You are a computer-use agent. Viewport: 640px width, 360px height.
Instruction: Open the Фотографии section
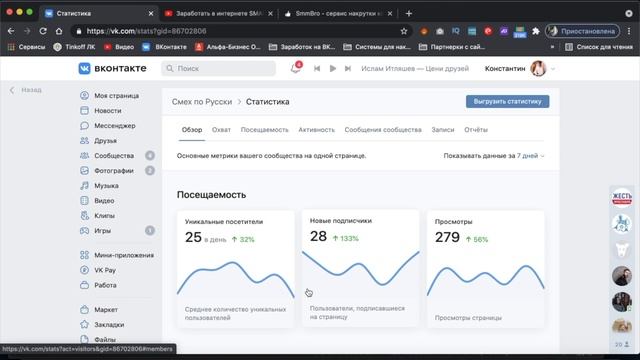tap(114, 171)
